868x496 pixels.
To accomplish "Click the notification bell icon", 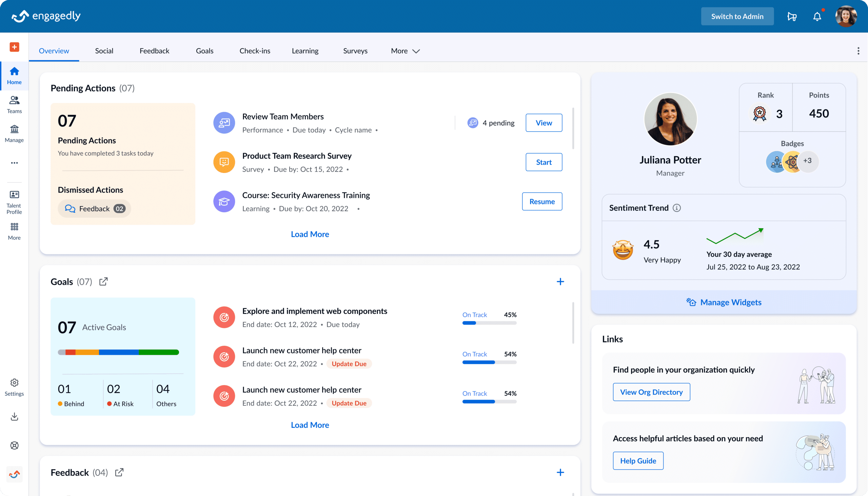I will click(817, 16).
